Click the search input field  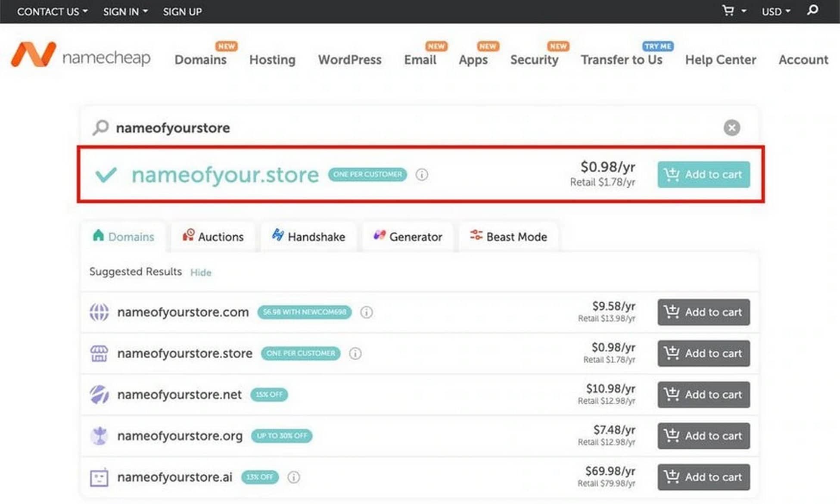(x=416, y=128)
